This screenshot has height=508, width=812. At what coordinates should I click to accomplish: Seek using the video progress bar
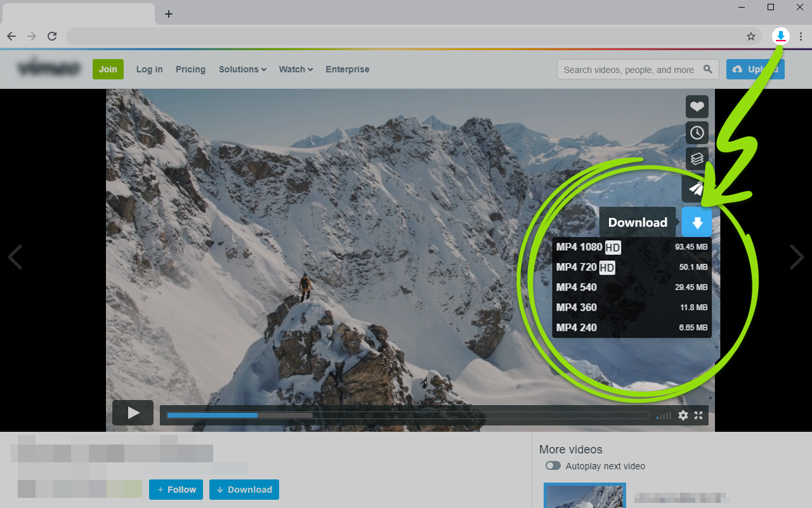[406, 415]
